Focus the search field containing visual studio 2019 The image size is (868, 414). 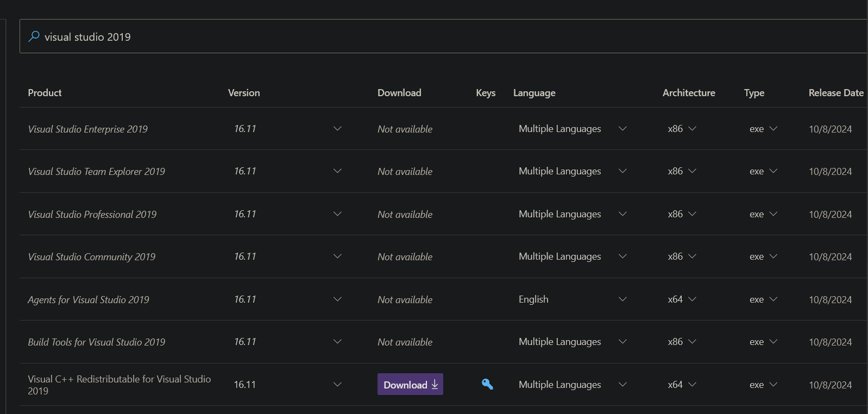point(443,36)
